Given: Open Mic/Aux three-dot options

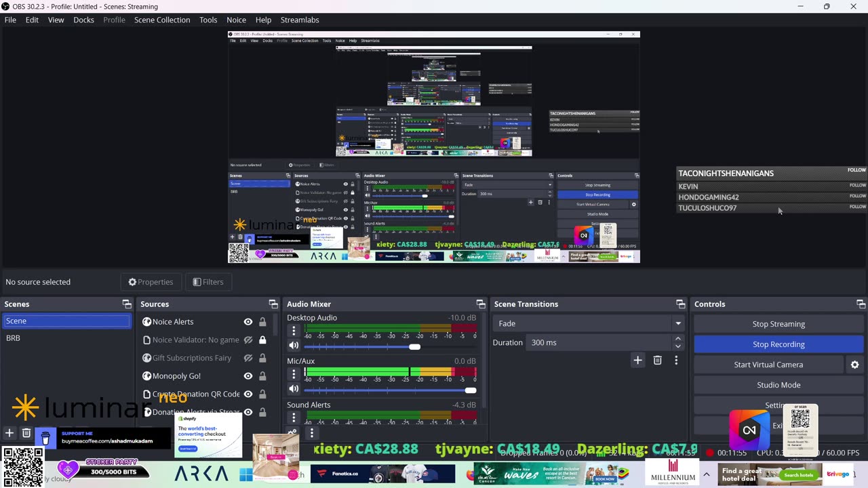Looking at the screenshot, I should click(294, 373).
